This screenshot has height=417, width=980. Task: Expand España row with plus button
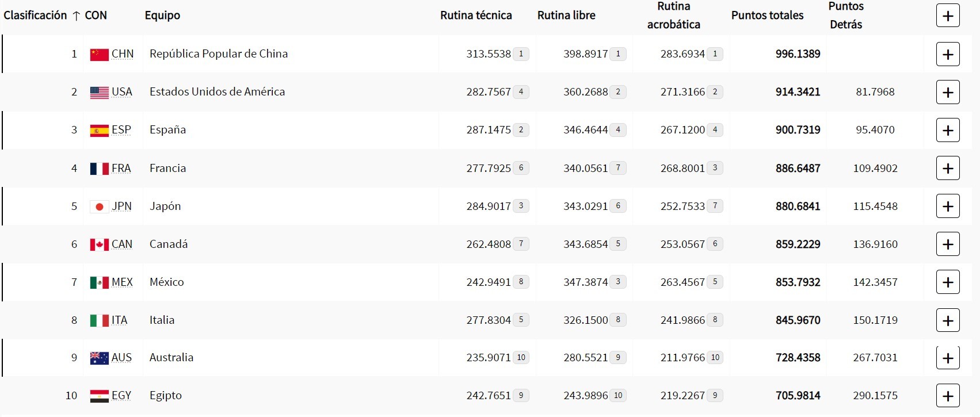click(x=948, y=130)
